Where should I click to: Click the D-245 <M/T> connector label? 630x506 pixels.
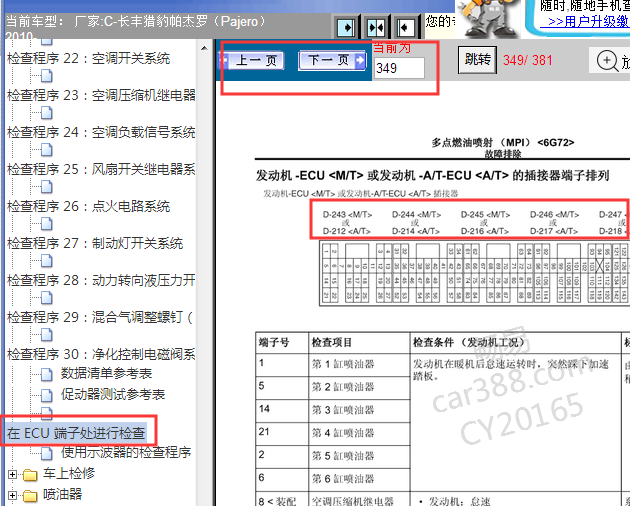(x=485, y=215)
